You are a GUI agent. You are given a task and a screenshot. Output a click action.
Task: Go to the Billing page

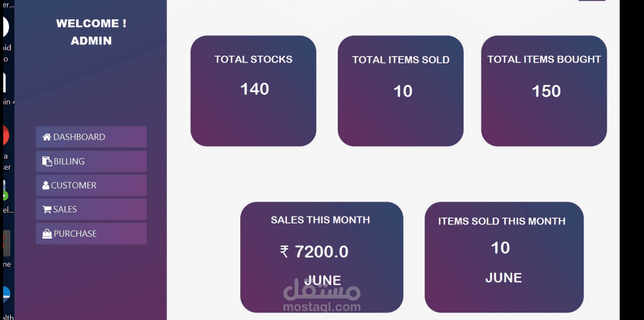click(91, 162)
